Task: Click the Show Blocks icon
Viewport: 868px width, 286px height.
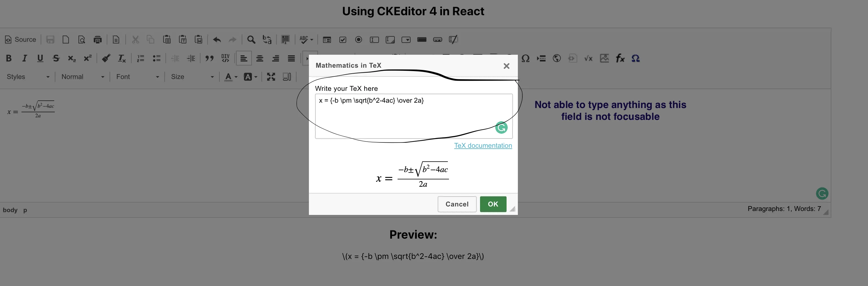Action: pos(287,77)
